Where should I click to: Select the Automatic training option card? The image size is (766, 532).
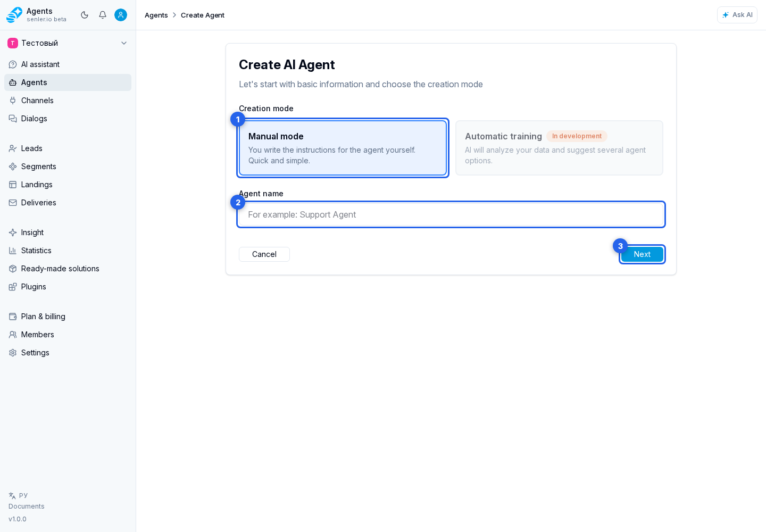click(559, 148)
